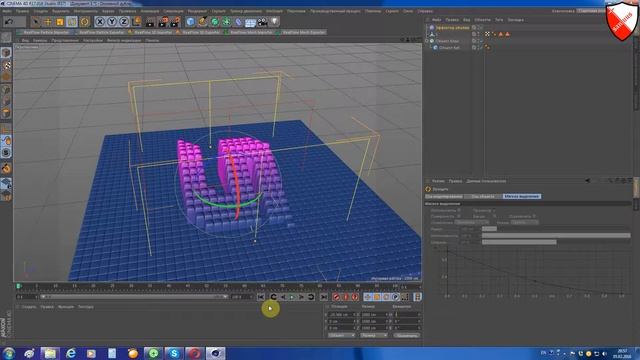
Task: Open Internet Explorer from taskbar
Action: pyautogui.click(x=71, y=353)
